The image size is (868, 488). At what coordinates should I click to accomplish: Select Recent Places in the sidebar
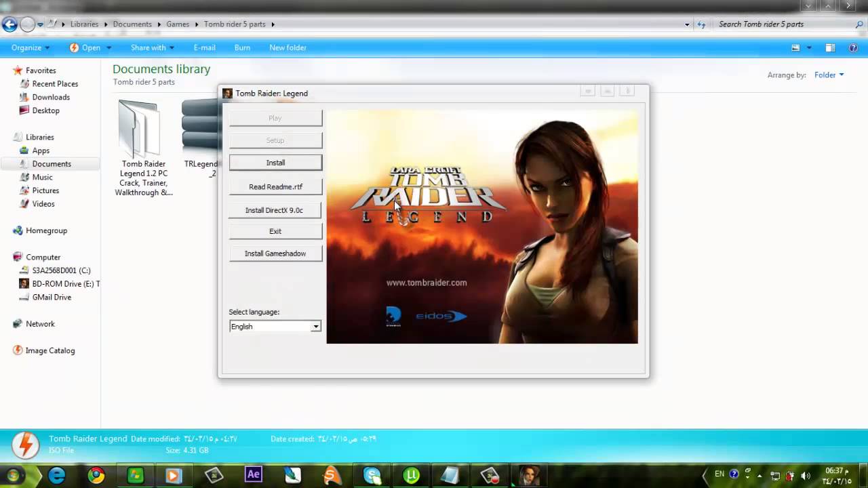[55, 84]
